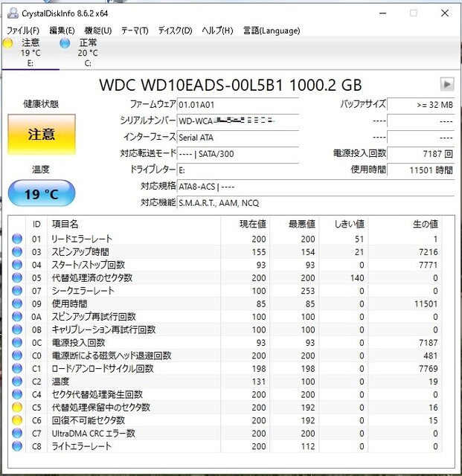Click the 最悪値 column header

(x=295, y=224)
